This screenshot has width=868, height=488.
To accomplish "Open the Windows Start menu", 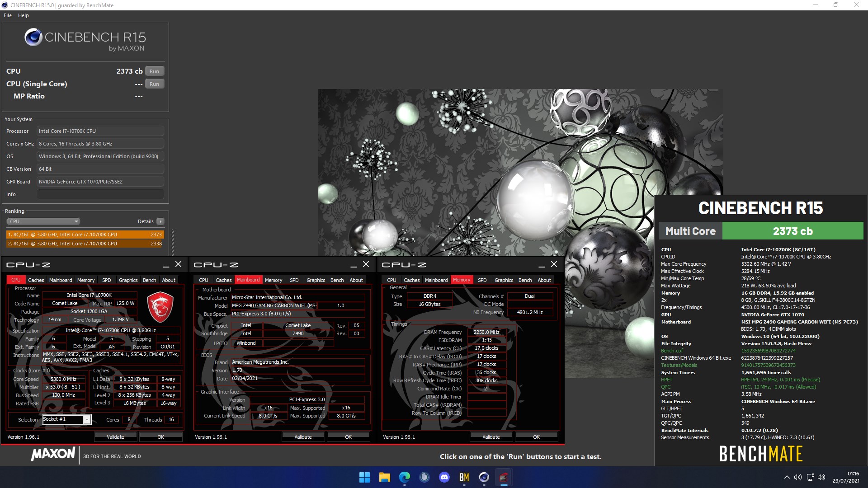I will point(364,477).
